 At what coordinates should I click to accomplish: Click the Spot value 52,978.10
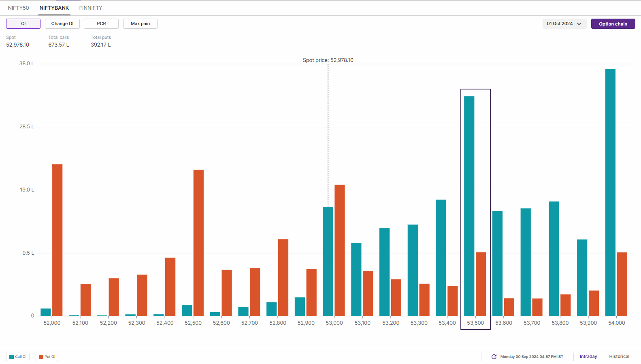17,45
